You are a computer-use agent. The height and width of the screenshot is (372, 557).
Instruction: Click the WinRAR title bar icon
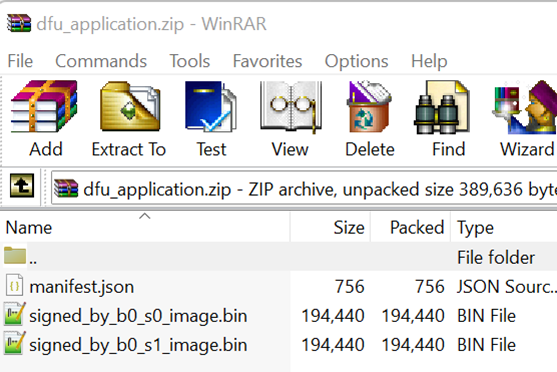[19, 23]
